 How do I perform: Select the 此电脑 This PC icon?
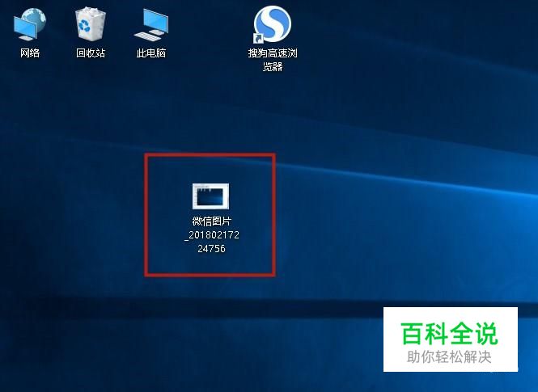pyautogui.click(x=151, y=25)
